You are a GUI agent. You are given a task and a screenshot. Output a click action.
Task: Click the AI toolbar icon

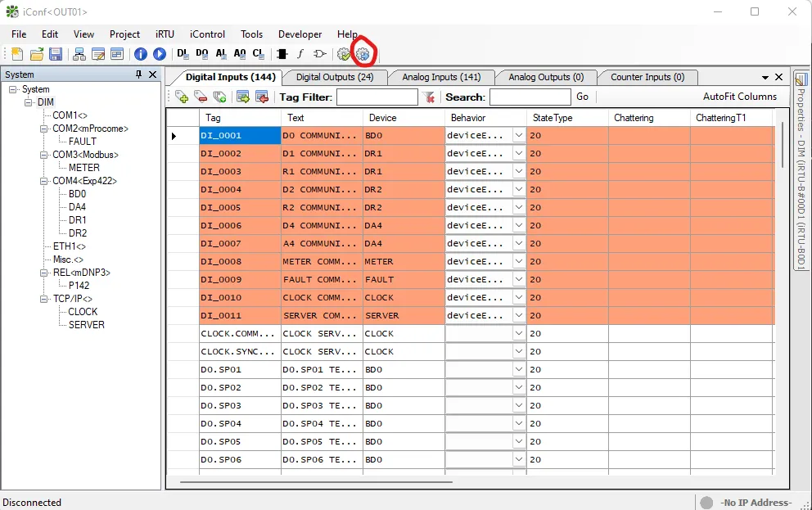click(221, 53)
